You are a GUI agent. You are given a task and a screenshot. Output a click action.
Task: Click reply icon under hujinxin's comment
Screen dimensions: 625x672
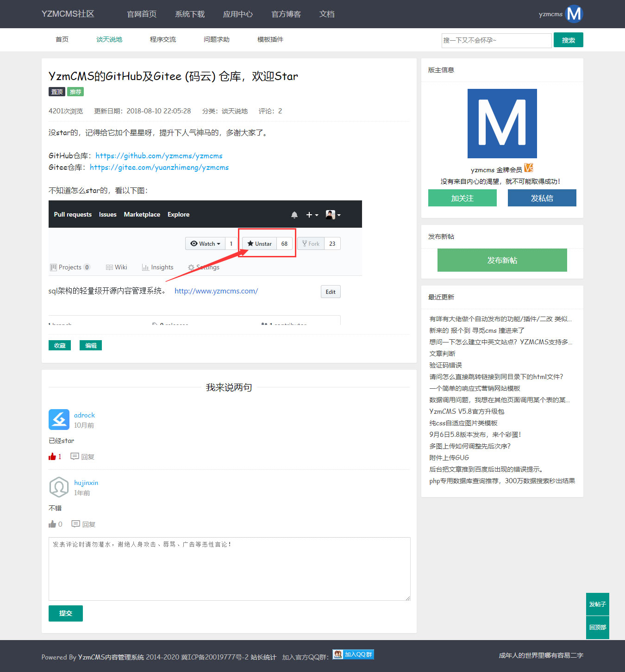coord(75,524)
